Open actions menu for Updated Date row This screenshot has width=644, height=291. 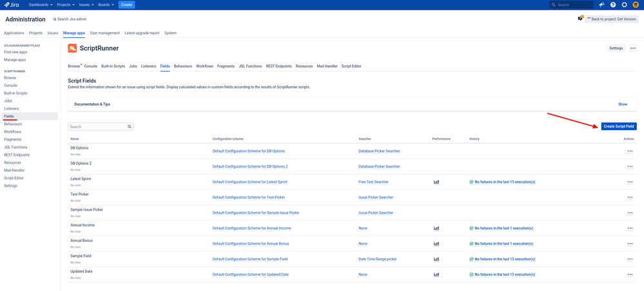coord(630,274)
